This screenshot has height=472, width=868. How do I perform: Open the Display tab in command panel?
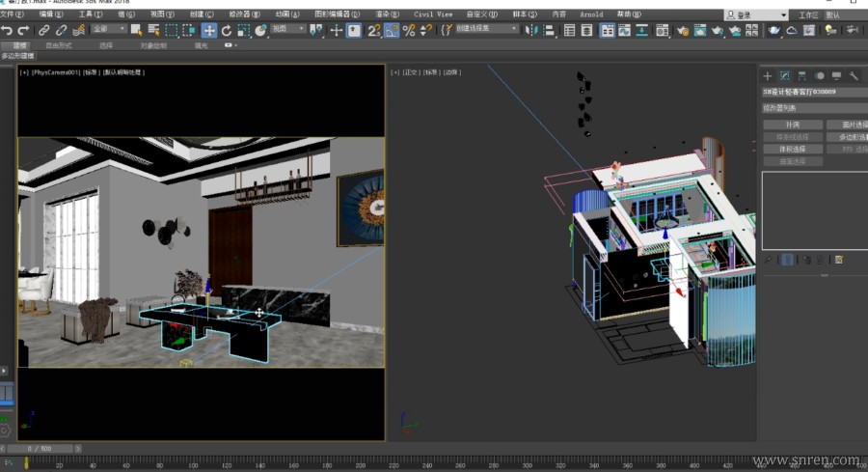pyautogui.click(x=836, y=75)
